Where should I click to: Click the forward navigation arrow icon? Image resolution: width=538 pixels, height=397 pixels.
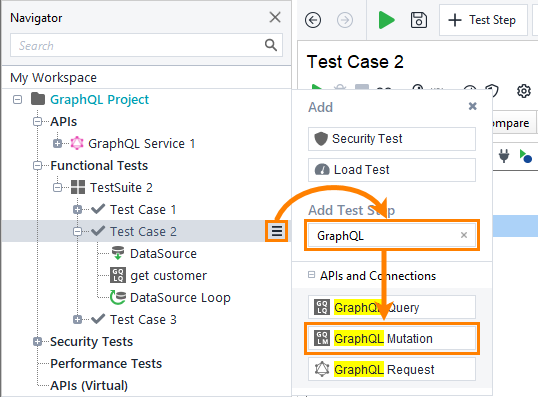click(x=345, y=20)
